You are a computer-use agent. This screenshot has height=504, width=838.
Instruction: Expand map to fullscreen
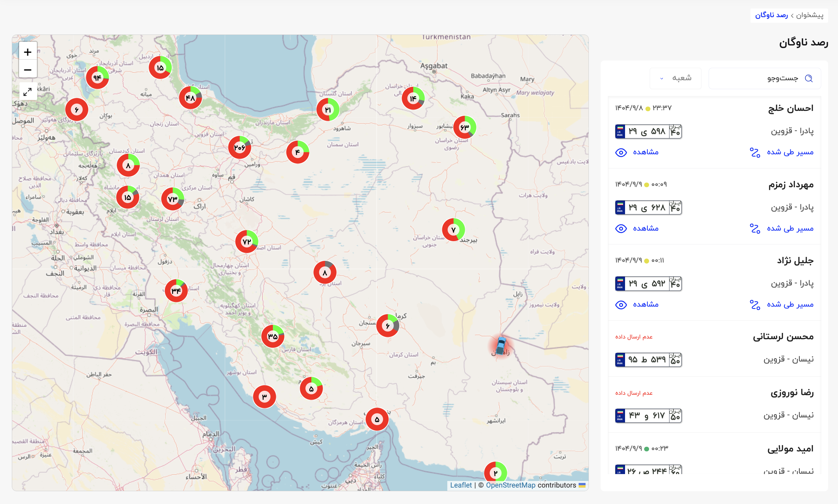tap(28, 91)
